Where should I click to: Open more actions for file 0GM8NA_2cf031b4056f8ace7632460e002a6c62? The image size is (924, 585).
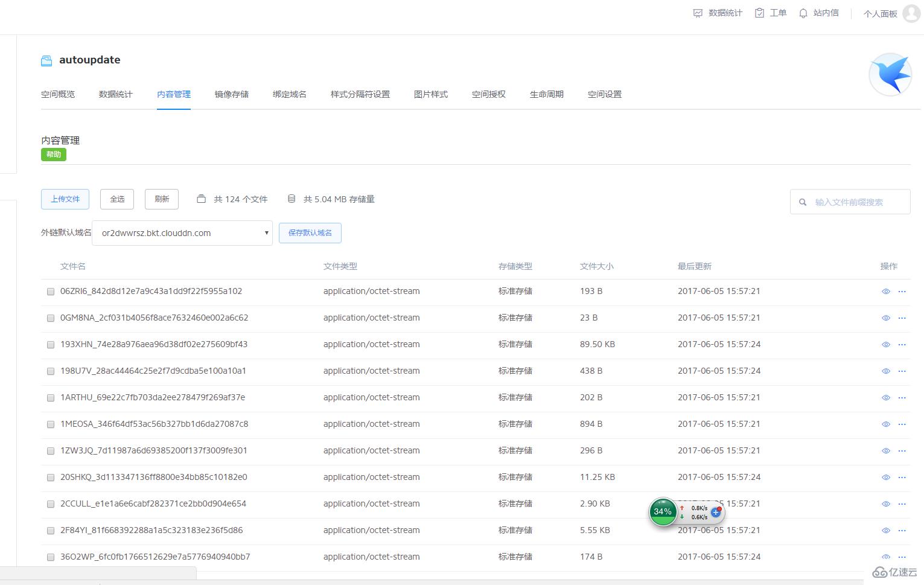pos(902,318)
